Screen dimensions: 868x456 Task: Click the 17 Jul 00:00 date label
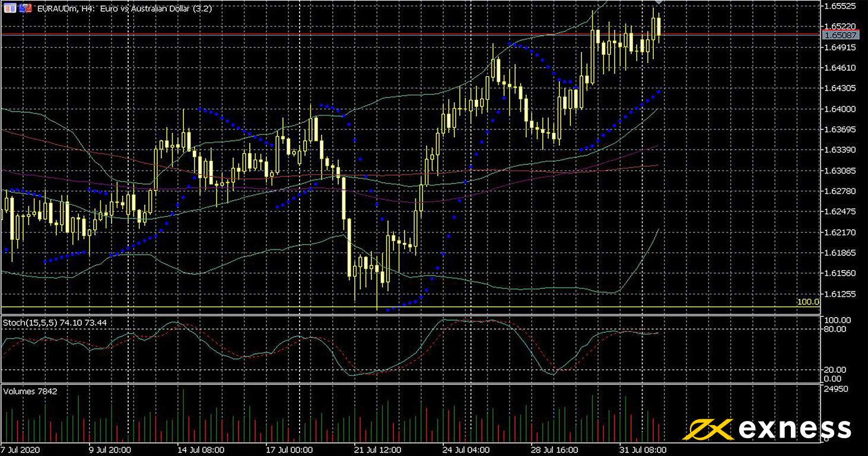289,450
